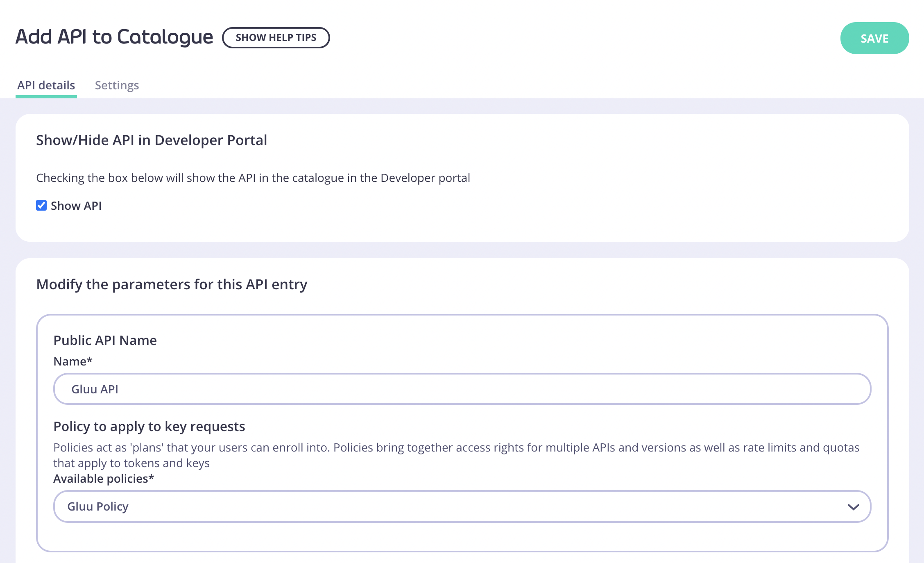This screenshot has width=924, height=563.
Task: Open the Available policies dropdown
Action: pos(462,506)
